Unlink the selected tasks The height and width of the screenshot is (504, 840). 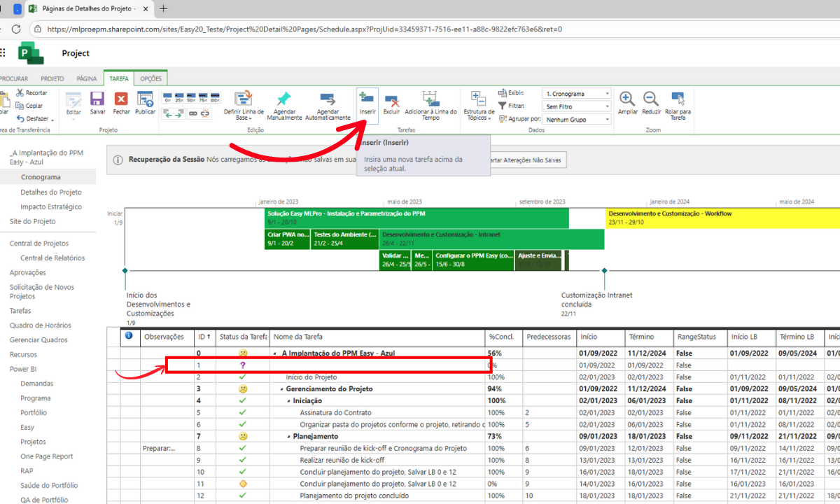(x=206, y=113)
